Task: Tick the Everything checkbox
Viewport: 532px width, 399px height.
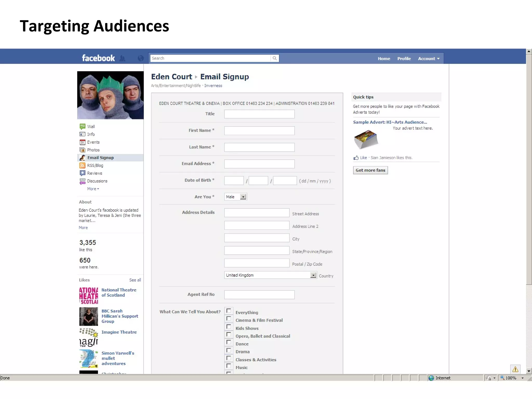Action: pyautogui.click(x=229, y=311)
